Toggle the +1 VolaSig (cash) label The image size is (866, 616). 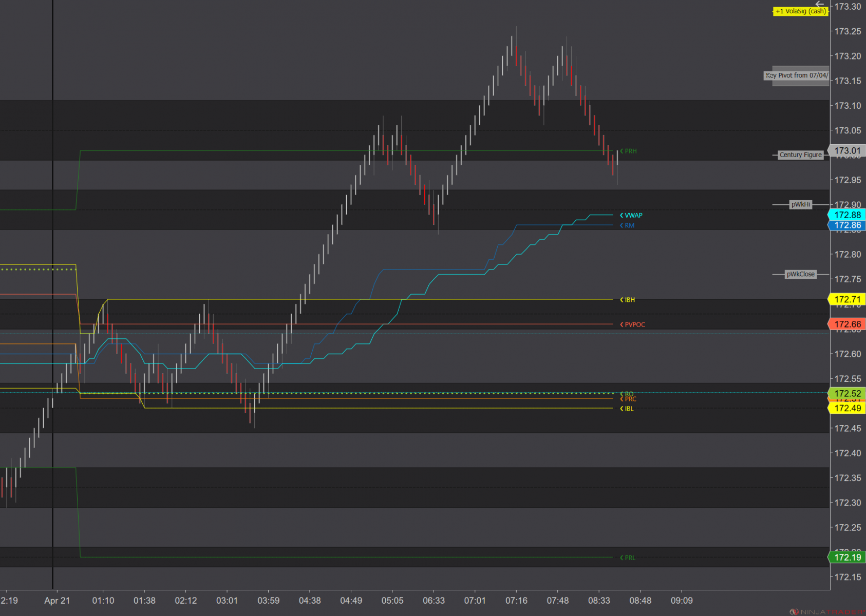click(800, 11)
